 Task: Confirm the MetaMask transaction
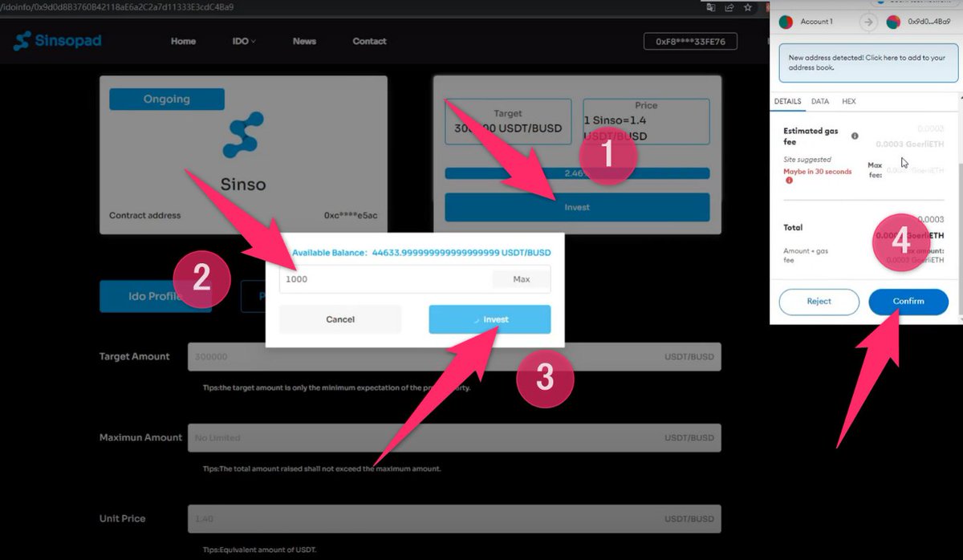pyautogui.click(x=908, y=301)
